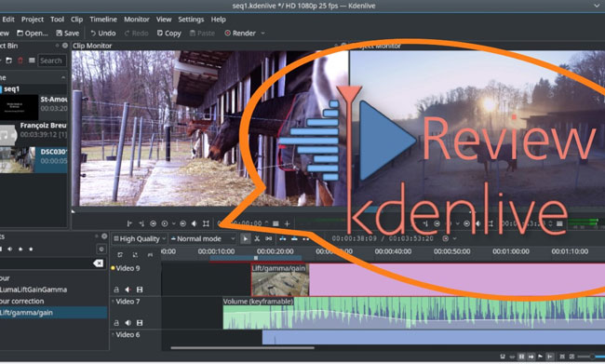
Task: Open the High Quality preview dropdown
Action: coord(140,239)
